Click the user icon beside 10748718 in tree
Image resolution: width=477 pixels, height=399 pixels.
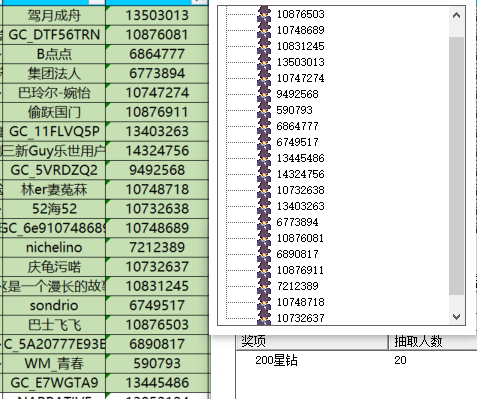[x=264, y=302]
